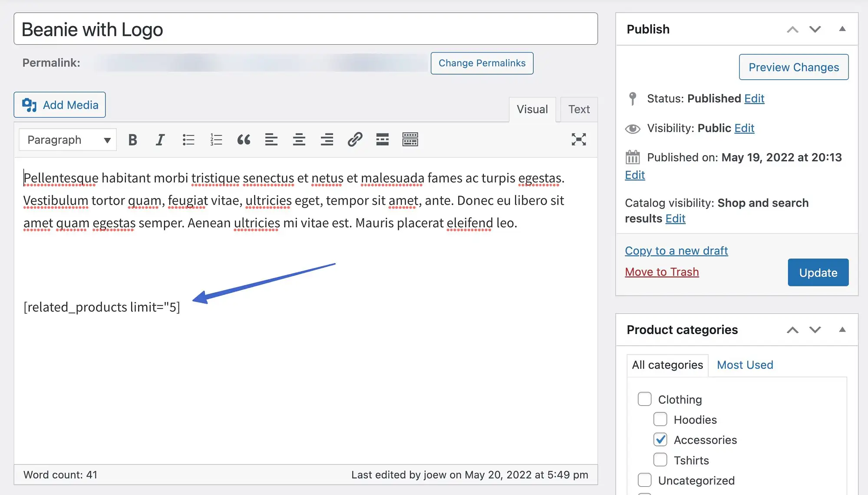Click the Blockquote icon
This screenshot has height=495, width=868.
tap(243, 139)
